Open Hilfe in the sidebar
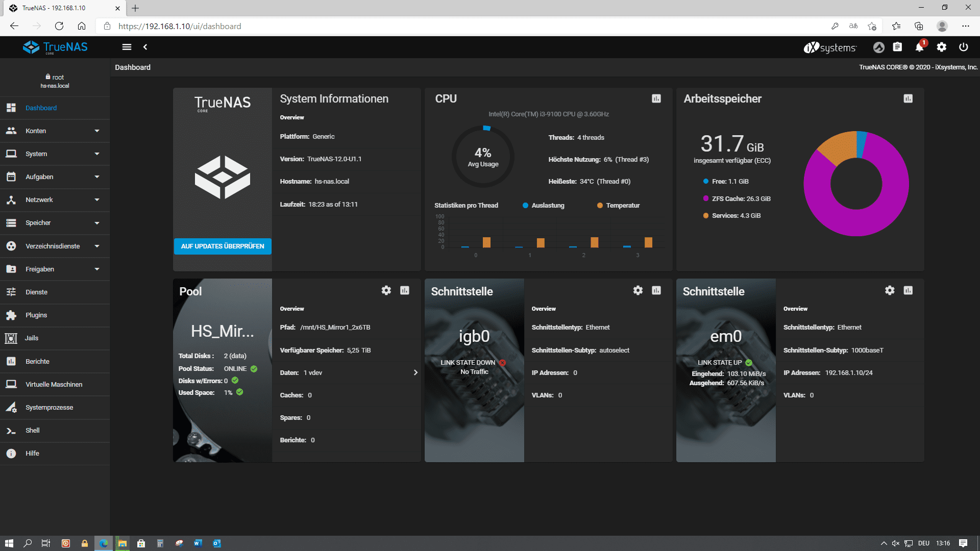 tap(55, 454)
